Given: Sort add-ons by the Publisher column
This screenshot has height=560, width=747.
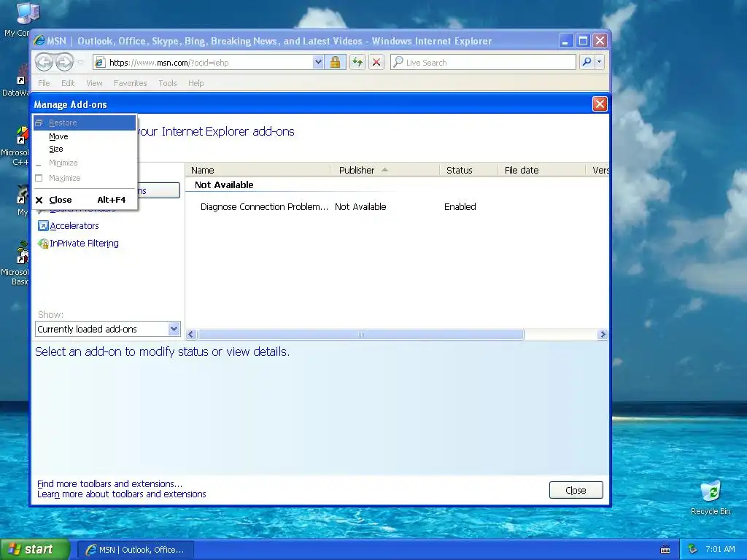Looking at the screenshot, I should tap(384, 170).
